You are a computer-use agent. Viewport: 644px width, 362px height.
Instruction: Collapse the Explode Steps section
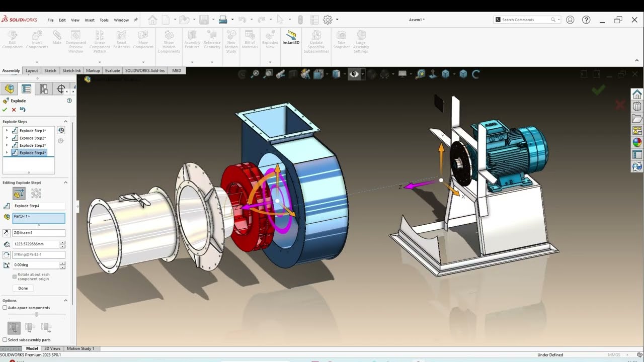click(x=65, y=121)
